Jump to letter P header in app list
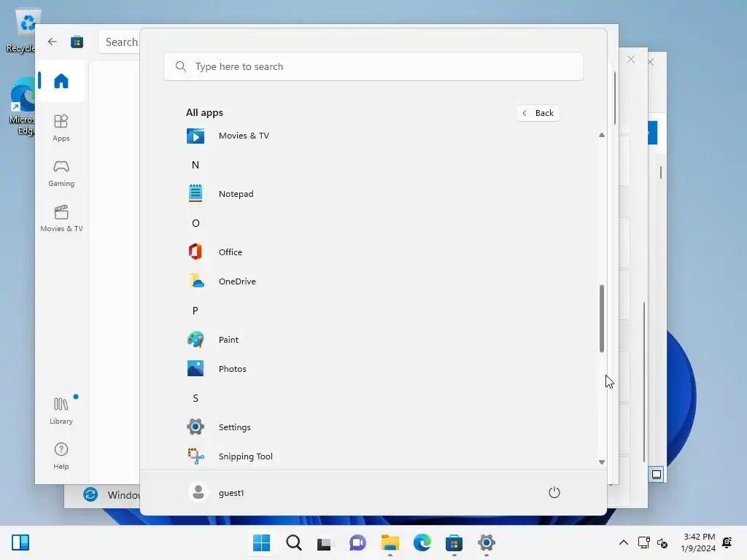The width and height of the screenshot is (747, 560). coord(196,311)
